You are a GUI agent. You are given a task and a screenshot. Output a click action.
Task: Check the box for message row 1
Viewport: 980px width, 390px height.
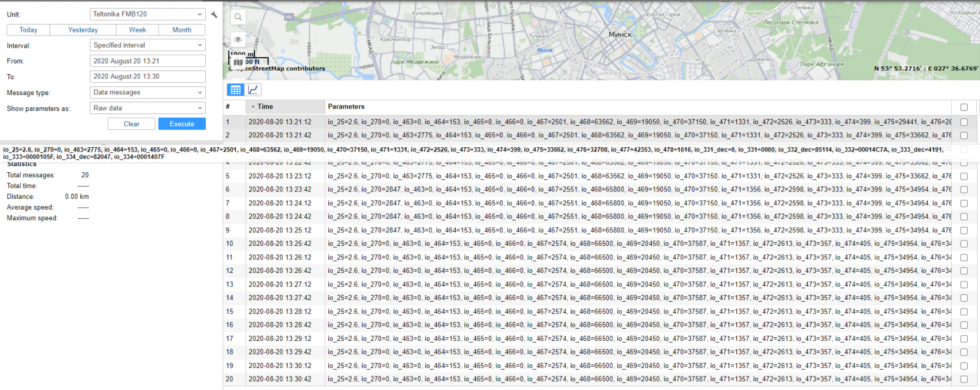[x=964, y=122]
